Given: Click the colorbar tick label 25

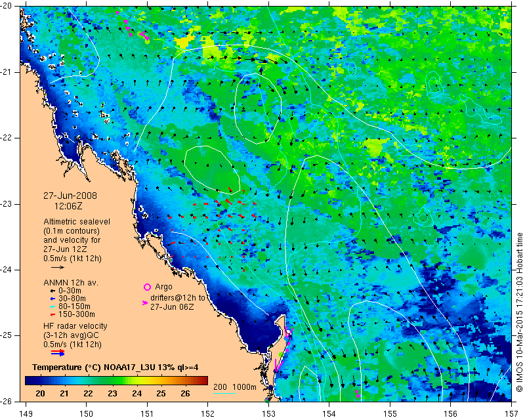Looking at the screenshot, I should click(161, 393).
